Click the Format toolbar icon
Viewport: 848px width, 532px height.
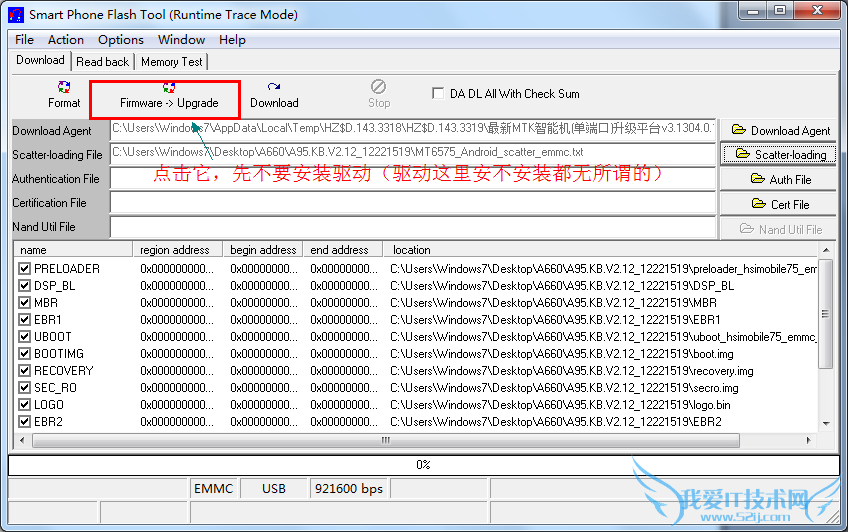[64, 87]
